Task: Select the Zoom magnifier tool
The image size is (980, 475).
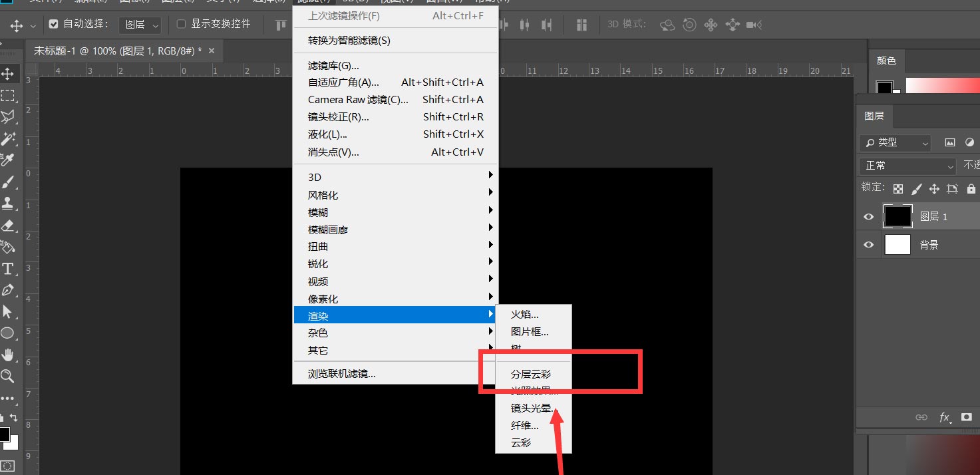Action: coord(8,376)
